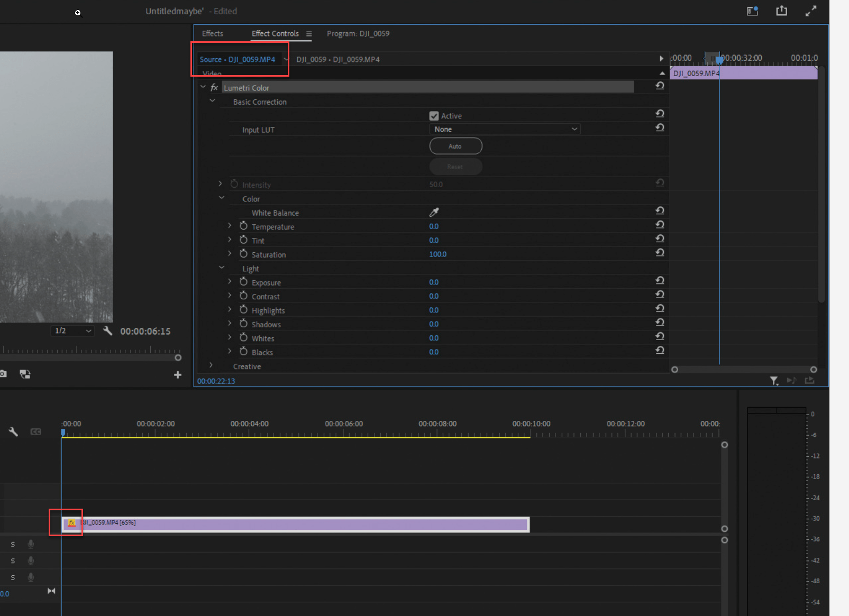Select the Export Frame camera icon
Image resolution: width=849 pixels, height=616 pixels.
[3, 374]
